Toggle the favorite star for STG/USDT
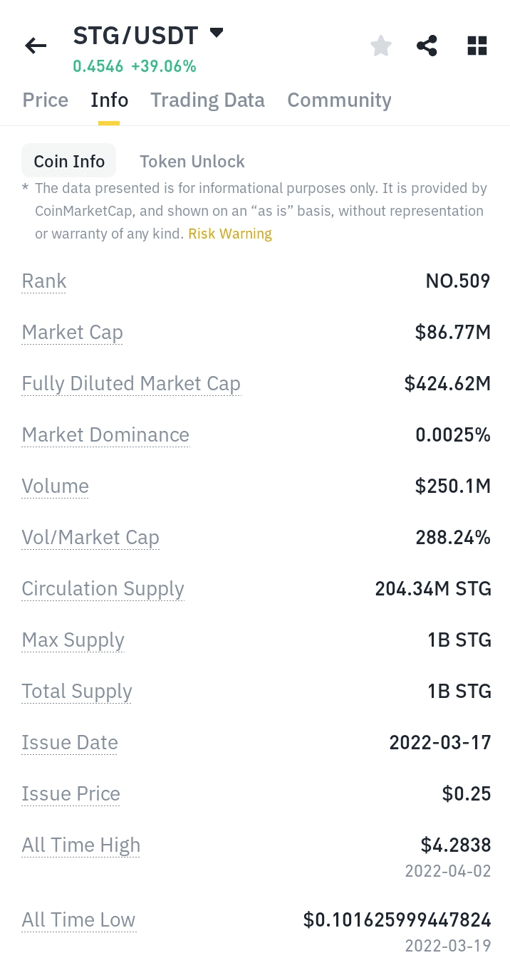Image resolution: width=510 pixels, height=980 pixels. pyautogui.click(x=381, y=46)
